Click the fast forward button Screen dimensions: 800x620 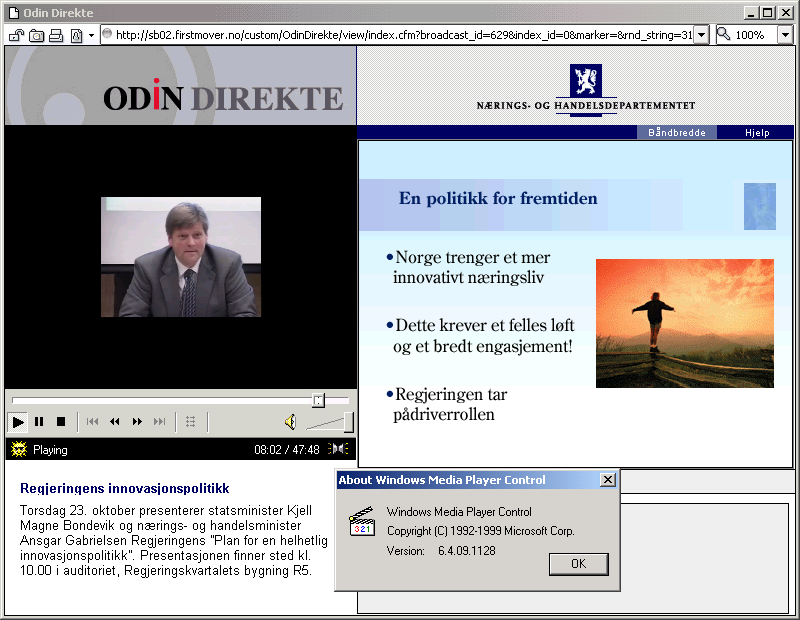click(x=137, y=422)
